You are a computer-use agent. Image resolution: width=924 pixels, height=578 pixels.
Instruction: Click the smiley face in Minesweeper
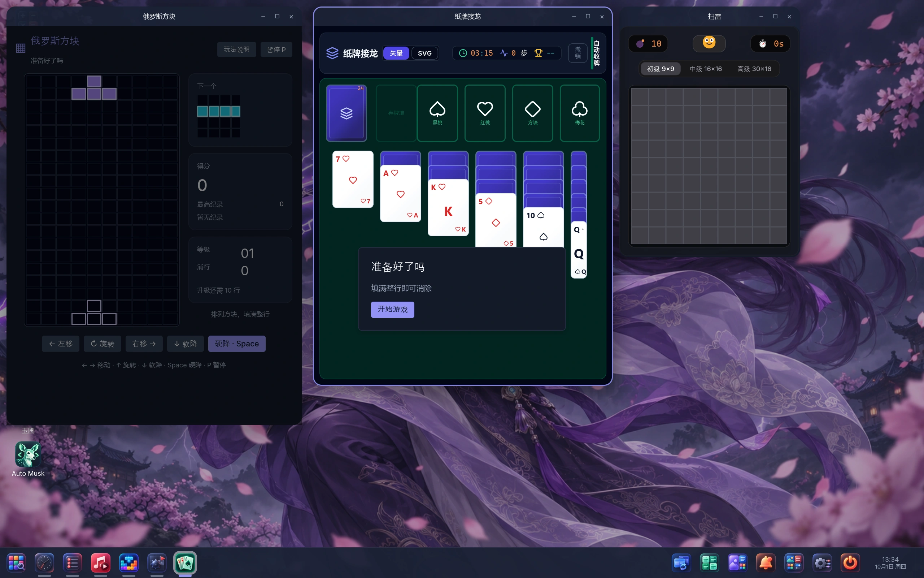[x=709, y=43]
